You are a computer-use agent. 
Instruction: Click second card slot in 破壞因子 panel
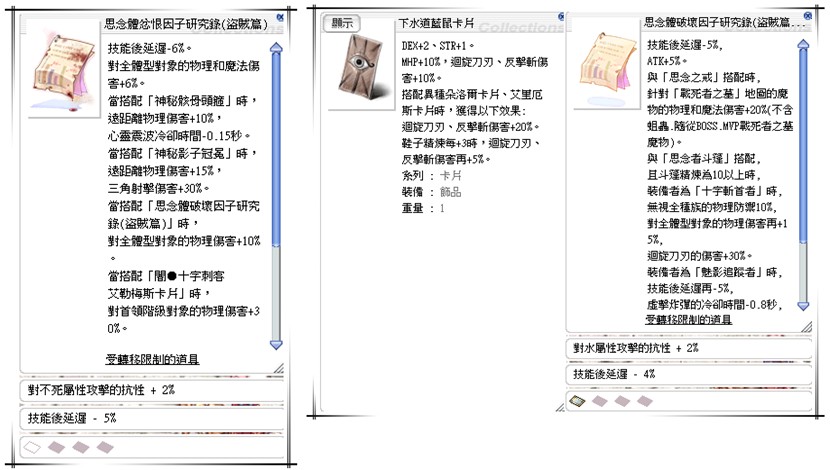tap(599, 401)
